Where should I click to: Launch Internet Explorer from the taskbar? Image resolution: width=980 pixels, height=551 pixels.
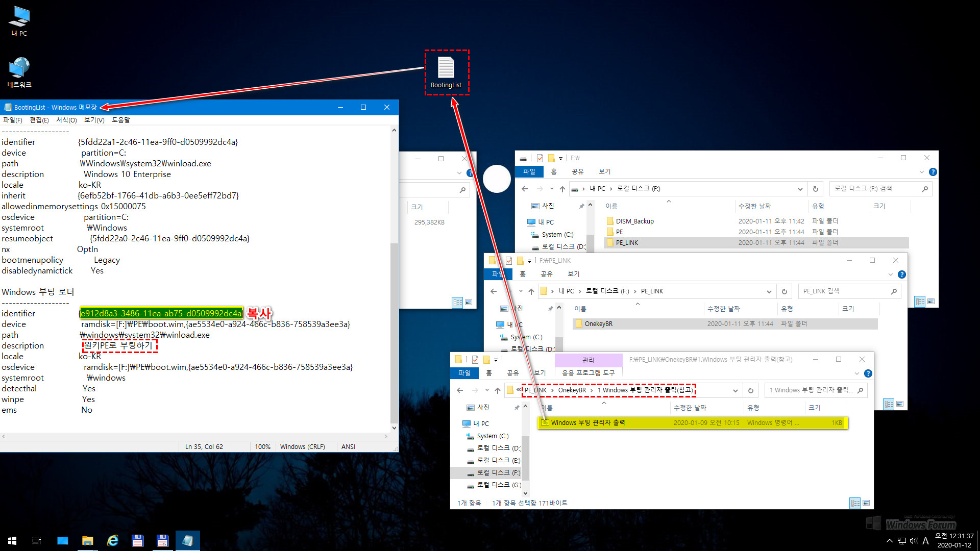click(x=113, y=540)
